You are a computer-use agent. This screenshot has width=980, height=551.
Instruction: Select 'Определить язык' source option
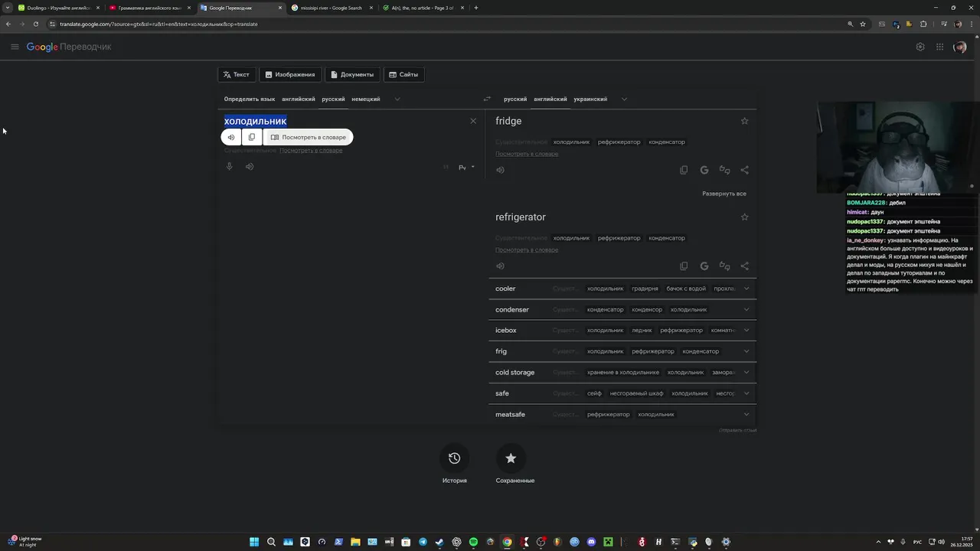click(x=250, y=99)
